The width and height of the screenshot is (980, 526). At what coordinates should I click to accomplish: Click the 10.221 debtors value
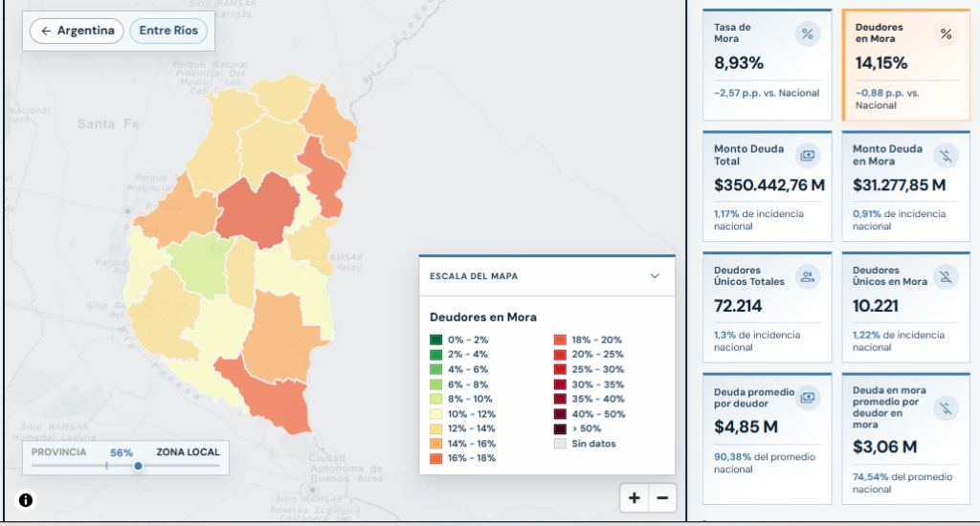876,306
